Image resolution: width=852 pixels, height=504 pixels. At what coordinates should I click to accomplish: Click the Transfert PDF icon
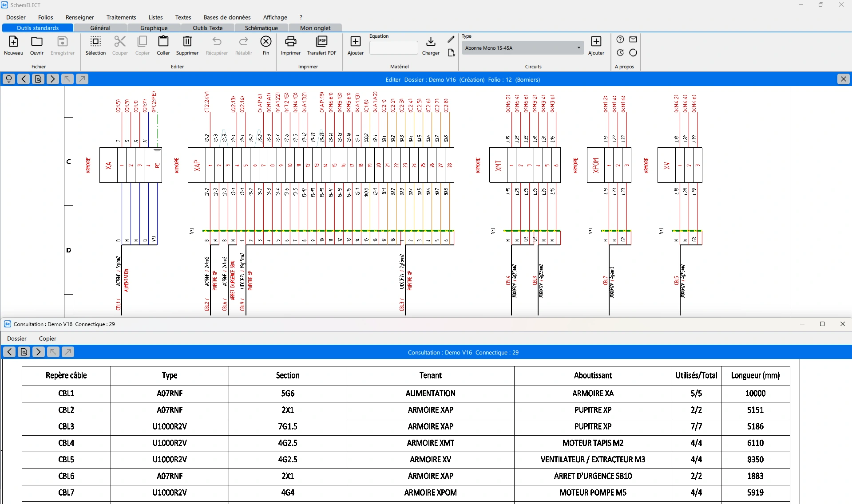click(x=321, y=42)
